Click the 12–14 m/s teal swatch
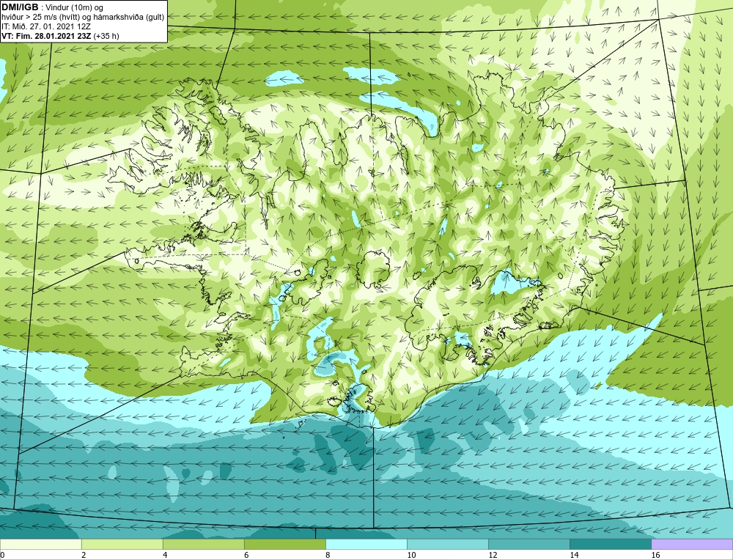The width and height of the screenshot is (733, 560). (x=529, y=544)
